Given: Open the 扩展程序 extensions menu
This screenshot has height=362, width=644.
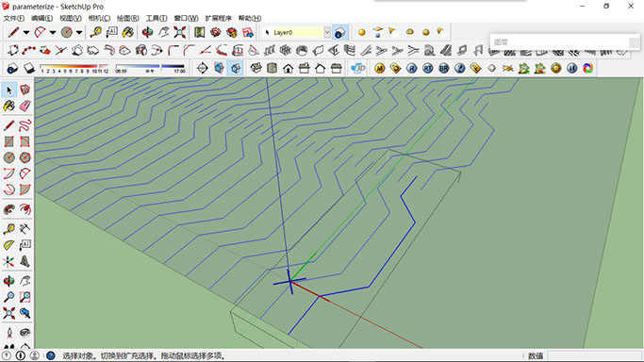Looking at the screenshot, I should 218,18.
